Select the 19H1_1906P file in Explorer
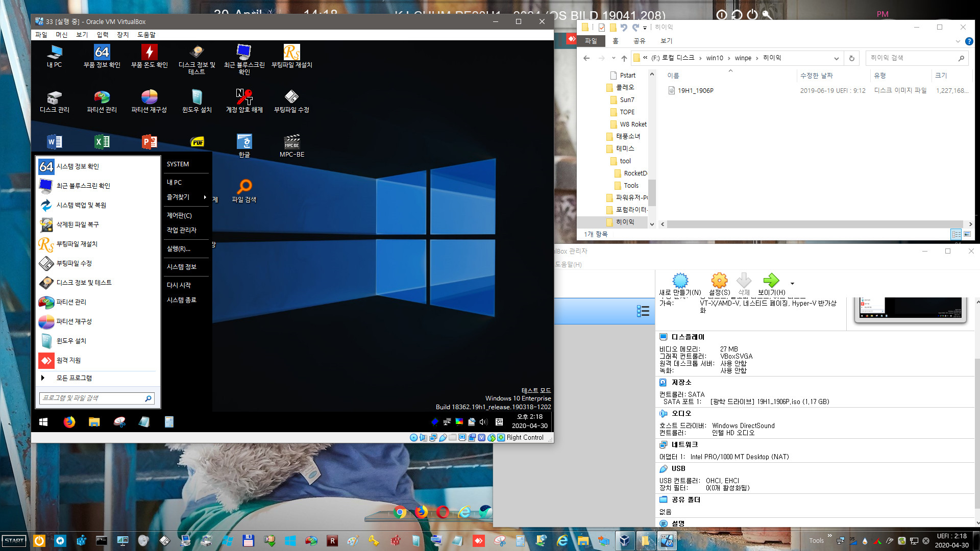980x551 pixels. point(695,90)
